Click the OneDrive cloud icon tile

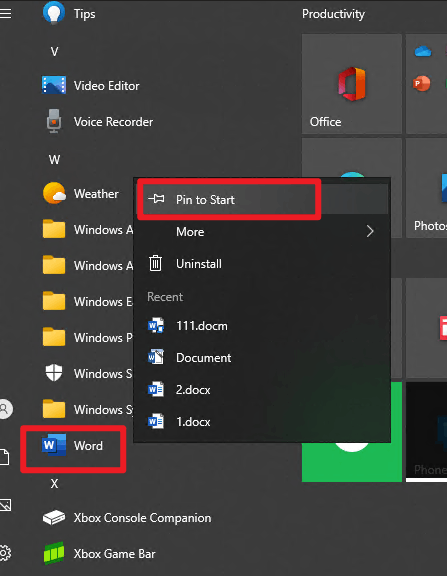pyautogui.click(x=423, y=51)
